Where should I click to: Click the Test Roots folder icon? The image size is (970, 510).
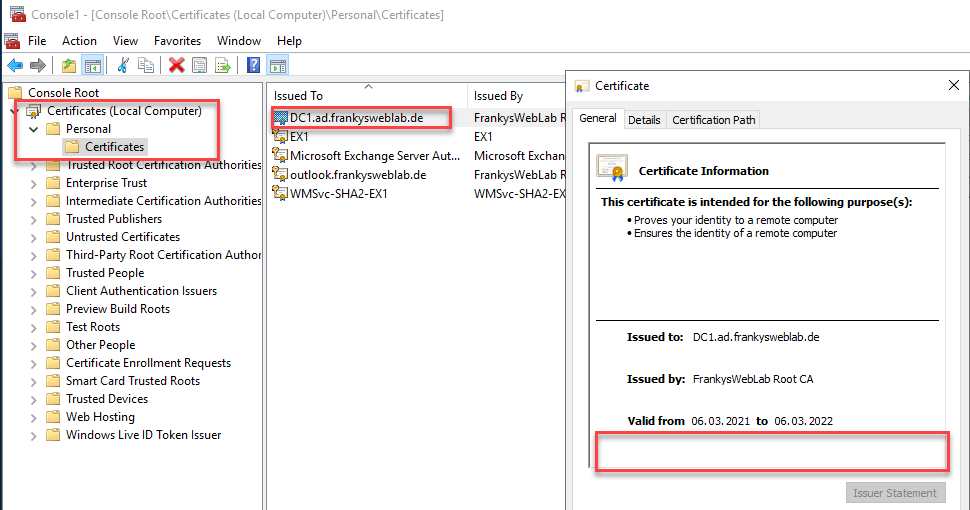tap(53, 327)
